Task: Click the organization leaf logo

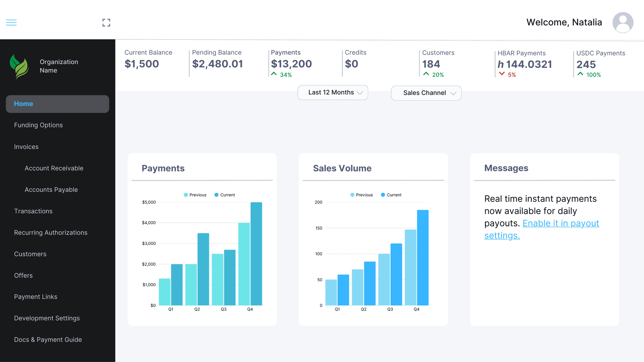Action: tap(19, 66)
